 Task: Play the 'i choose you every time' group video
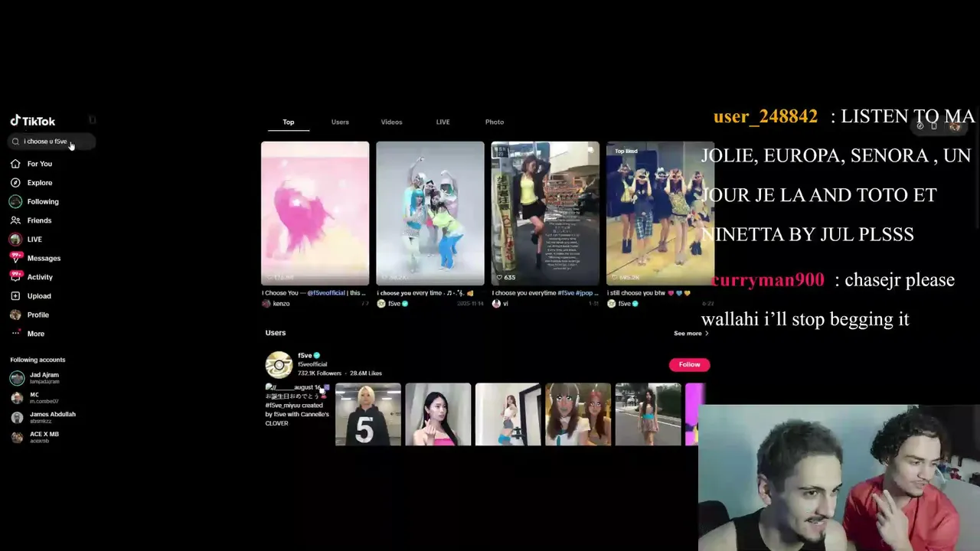click(x=430, y=214)
